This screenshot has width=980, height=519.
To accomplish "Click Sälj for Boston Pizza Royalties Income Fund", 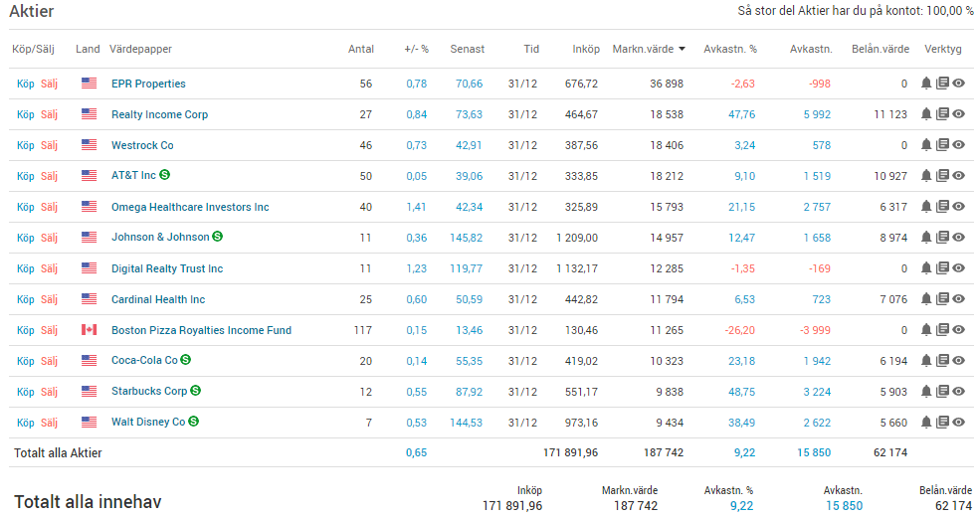I will point(50,330).
